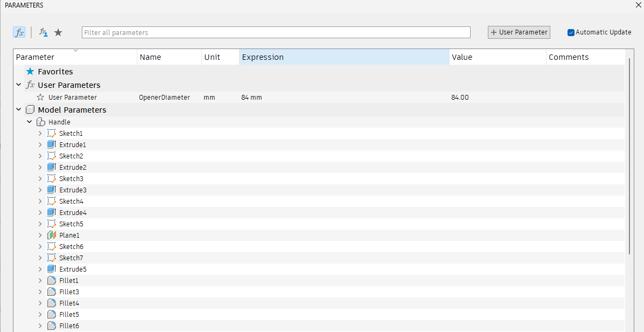Click the 84.00 value cell

[498, 98]
